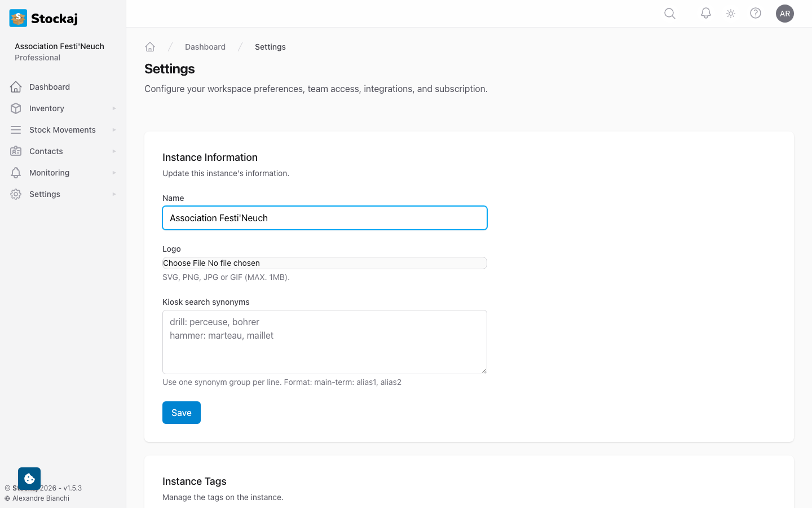Image resolution: width=812 pixels, height=508 pixels.
Task: Toggle light/dark theme sun icon
Action: (x=731, y=14)
